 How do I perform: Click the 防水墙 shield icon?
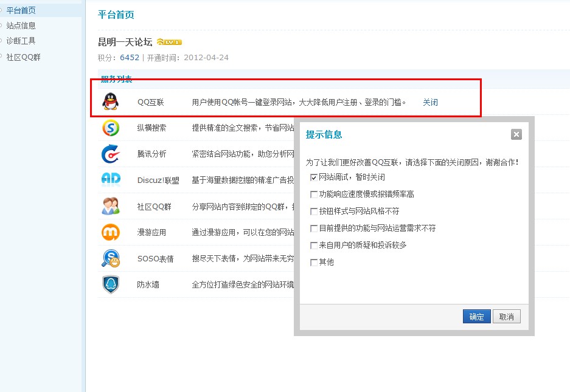point(111,284)
